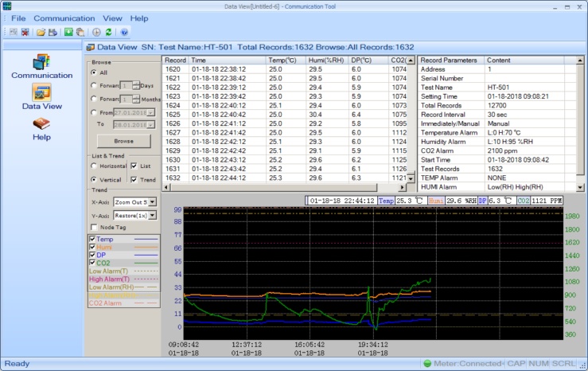This screenshot has height=371, width=588.
Task: Click the clock toolbar icon
Action: (96, 33)
